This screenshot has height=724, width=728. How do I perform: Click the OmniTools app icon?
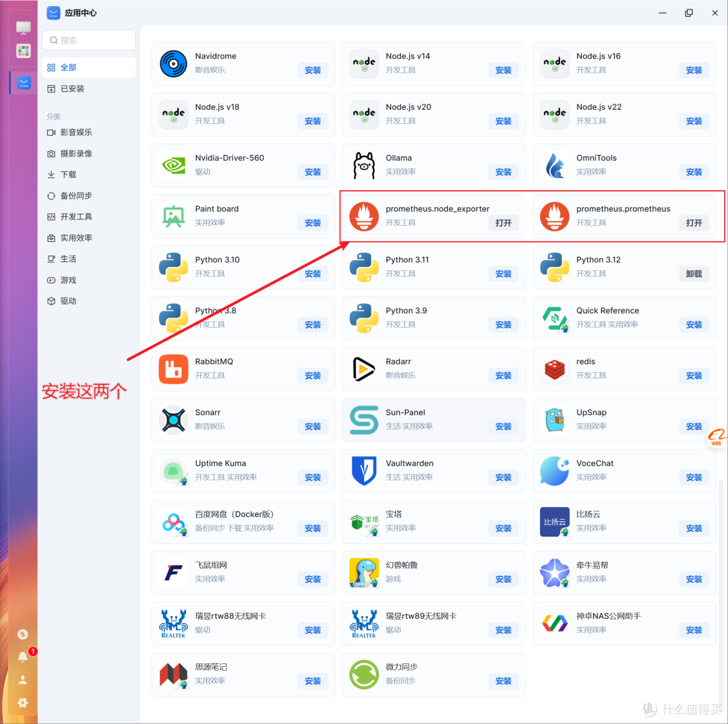(555, 165)
